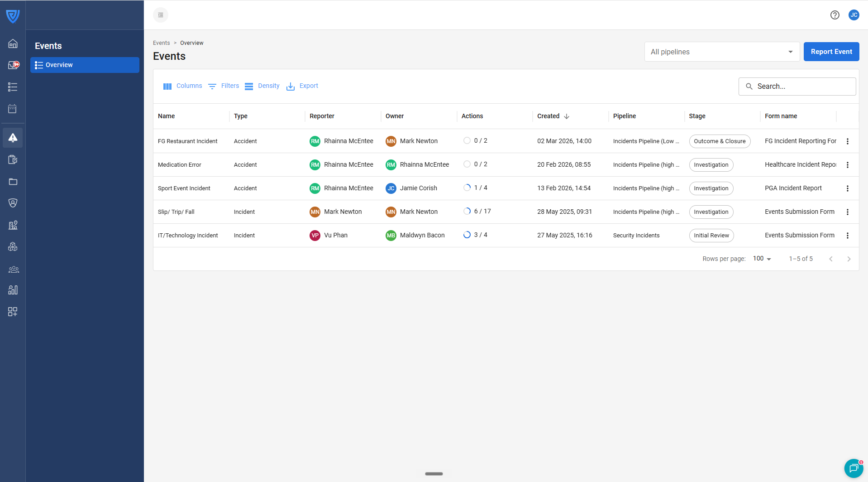Open the cubes assets sidebar icon
The width and height of the screenshot is (868, 482).
pos(13,247)
